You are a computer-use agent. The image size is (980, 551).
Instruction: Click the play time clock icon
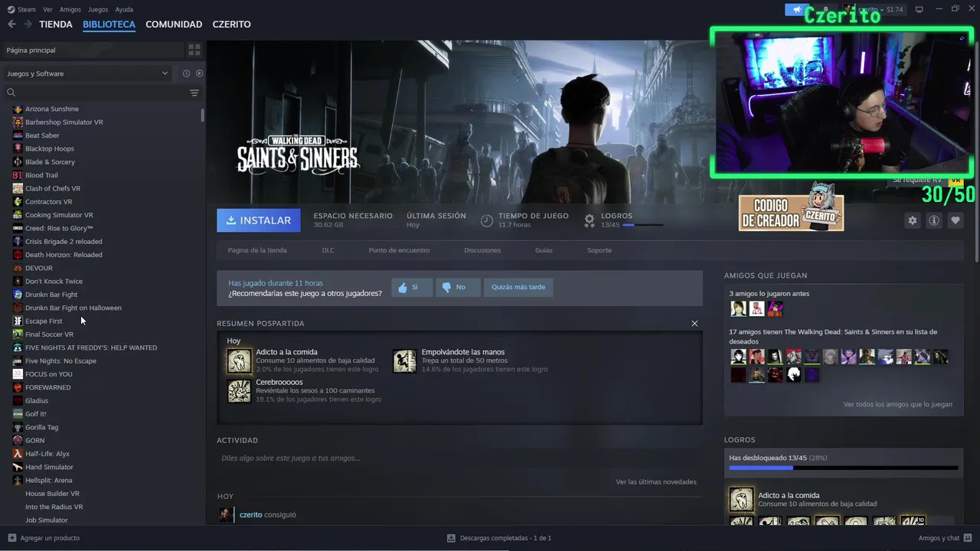coord(487,220)
